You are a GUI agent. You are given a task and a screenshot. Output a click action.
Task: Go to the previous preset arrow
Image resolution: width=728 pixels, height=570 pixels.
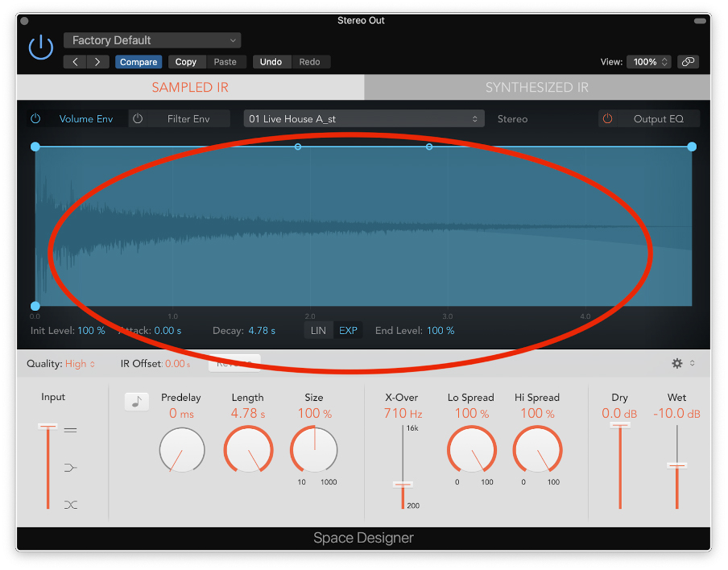tap(75, 62)
